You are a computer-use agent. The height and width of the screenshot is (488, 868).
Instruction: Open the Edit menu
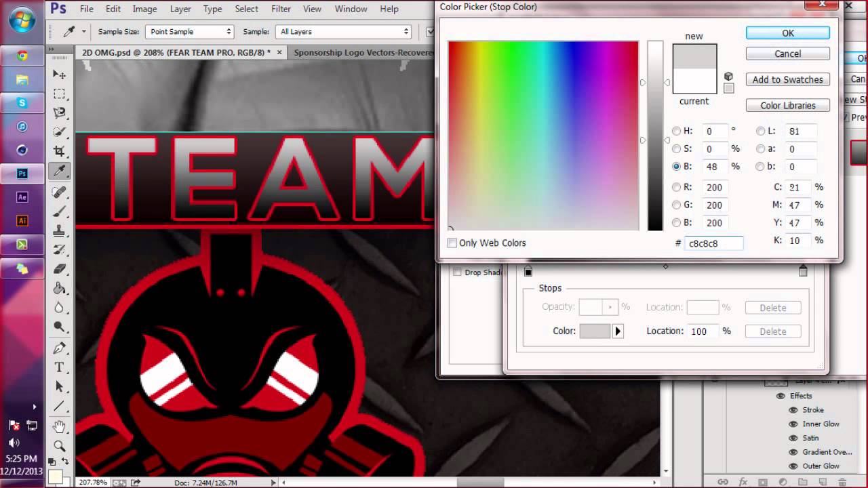click(113, 9)
